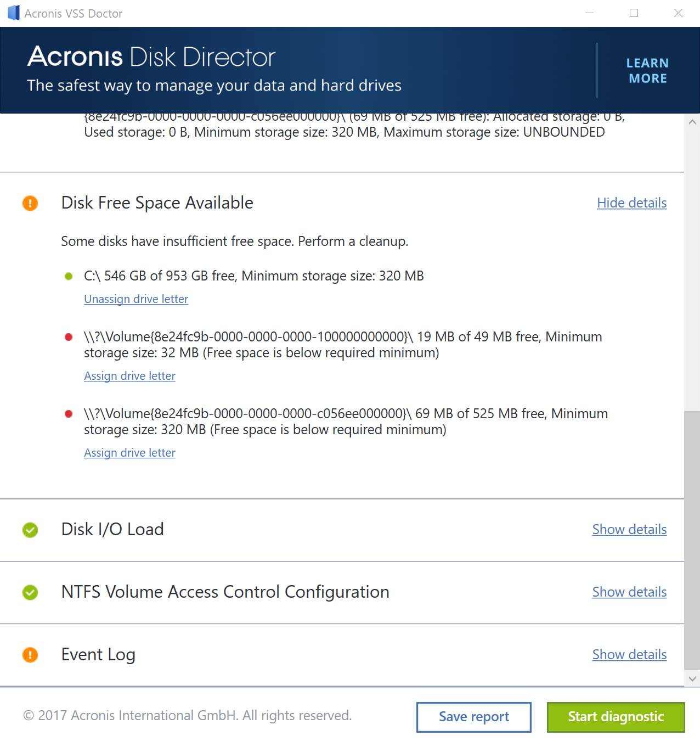
Task: Hide details for Disk Free Space Available
Action: coord(631,203)
